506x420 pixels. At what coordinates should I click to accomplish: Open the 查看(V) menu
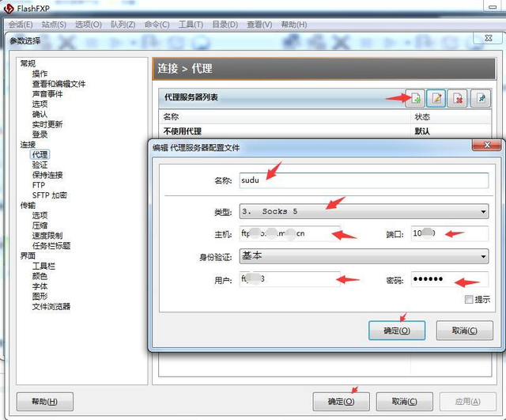pos(259,25)
